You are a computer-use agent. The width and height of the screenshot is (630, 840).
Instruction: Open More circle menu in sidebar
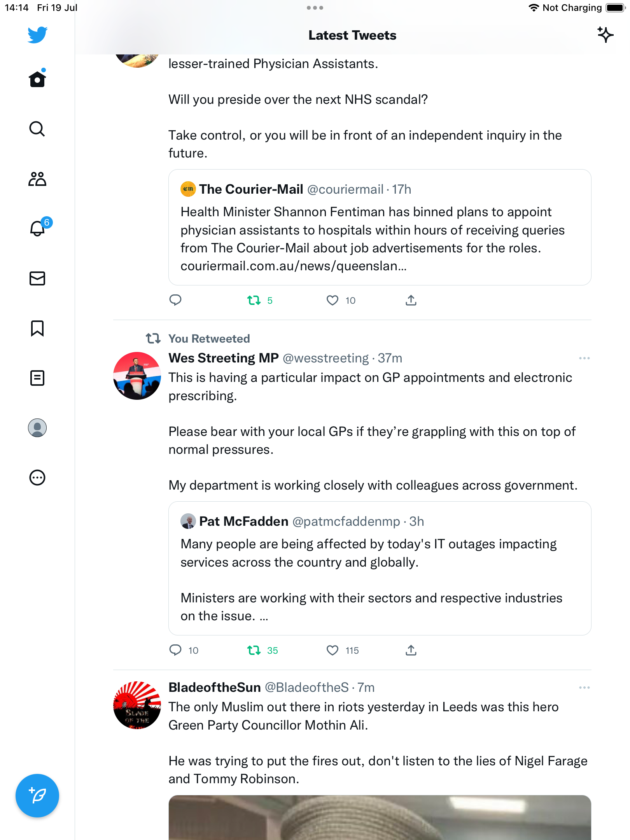37,478
